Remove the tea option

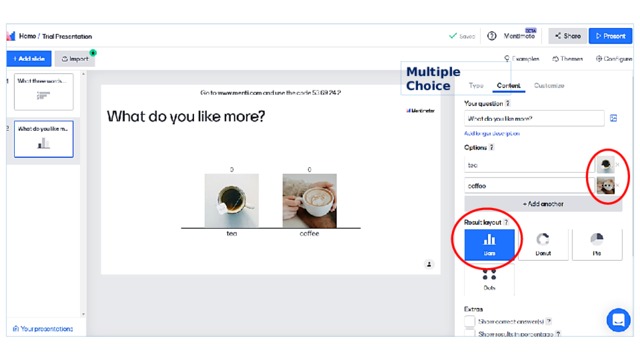tap(618, 164)
